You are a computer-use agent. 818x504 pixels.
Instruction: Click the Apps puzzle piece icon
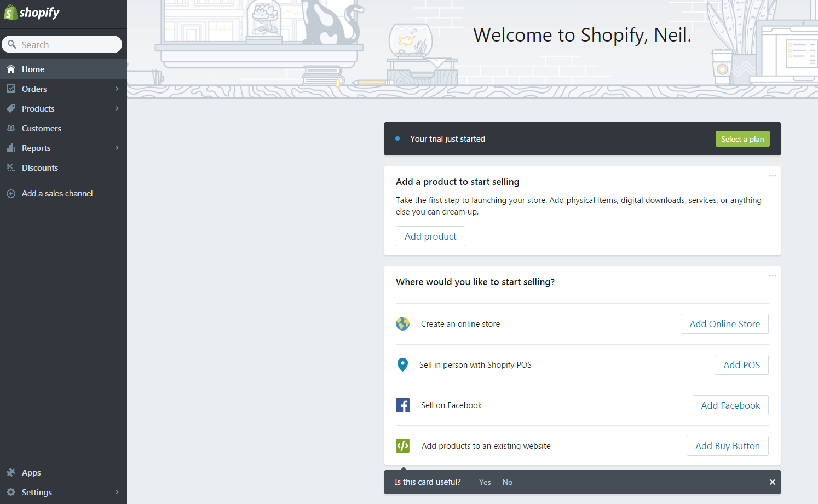[11, 472]
